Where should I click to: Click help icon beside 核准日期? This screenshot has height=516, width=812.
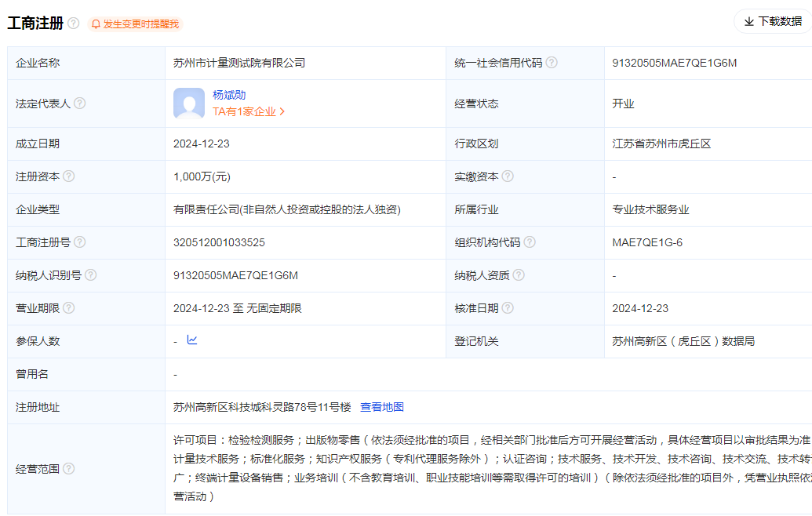[508, 308]
